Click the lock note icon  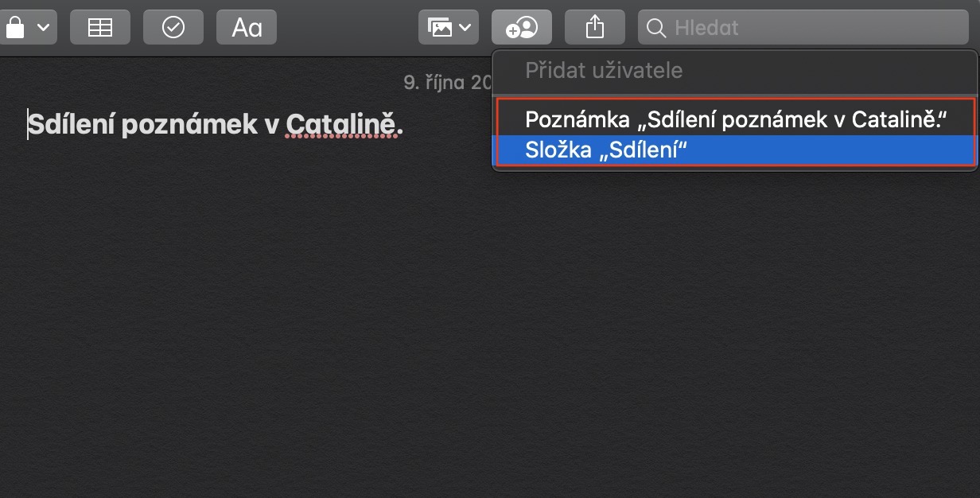[x=16, y=27]
